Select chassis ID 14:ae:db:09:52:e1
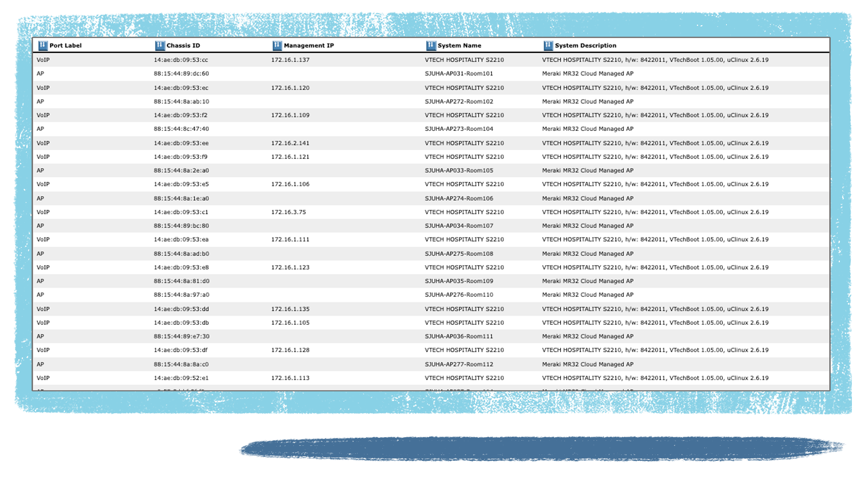 click(x=181, y=378)
